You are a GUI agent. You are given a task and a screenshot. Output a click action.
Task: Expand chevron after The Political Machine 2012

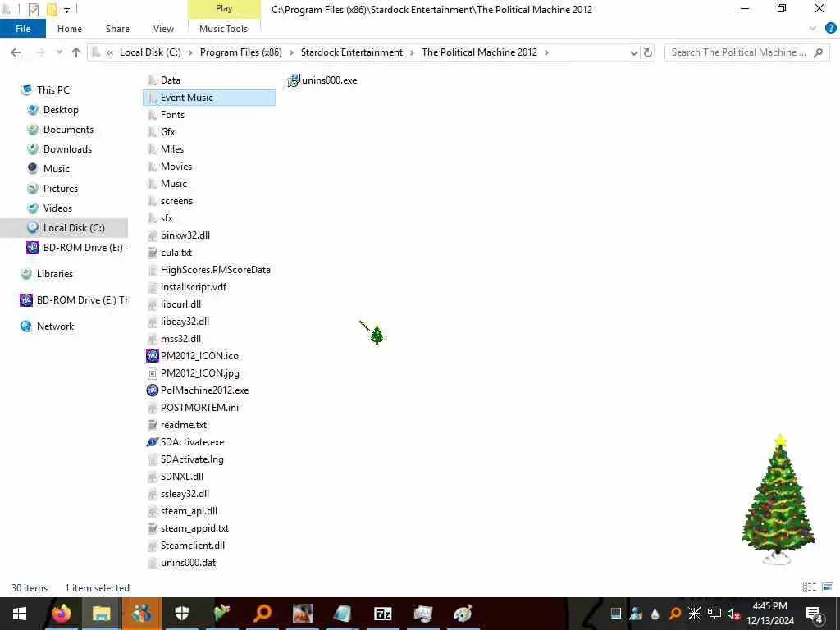tap(546, 52)
